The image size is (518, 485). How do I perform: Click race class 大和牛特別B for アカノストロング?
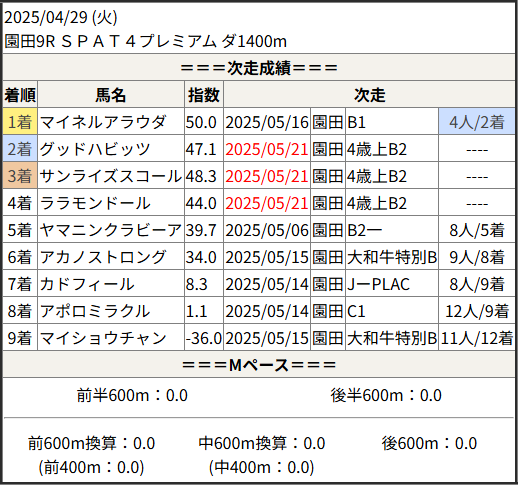392,257
